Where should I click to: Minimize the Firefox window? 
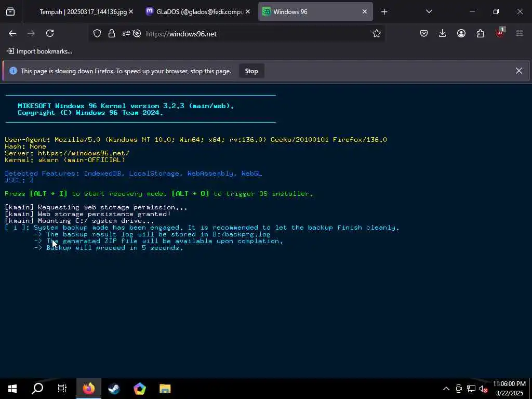pos(472,11)
